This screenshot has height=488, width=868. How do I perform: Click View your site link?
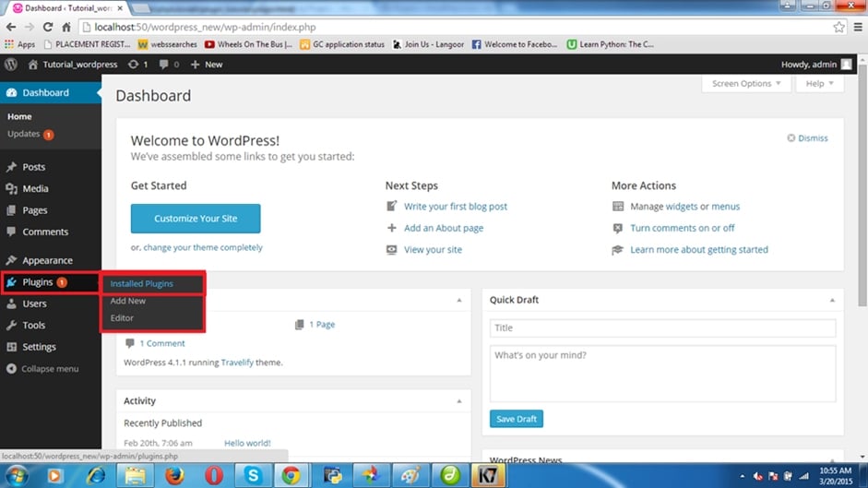[x=433, y=249]
